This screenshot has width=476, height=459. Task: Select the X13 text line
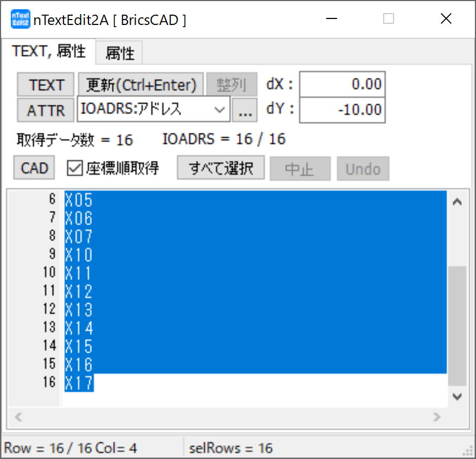click(x=255, y=309)
